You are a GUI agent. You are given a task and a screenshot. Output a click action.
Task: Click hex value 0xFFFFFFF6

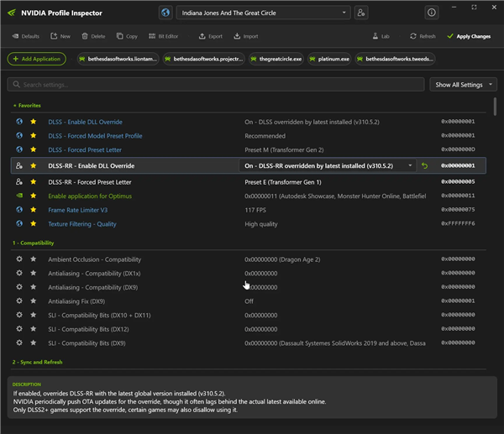point(458,223)
